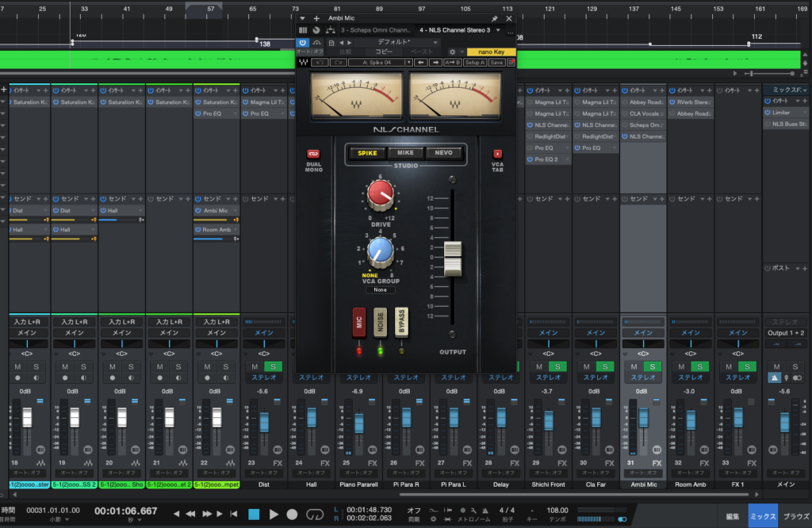
Task: Switch to the ミックス view
Action: coord(763,516)
